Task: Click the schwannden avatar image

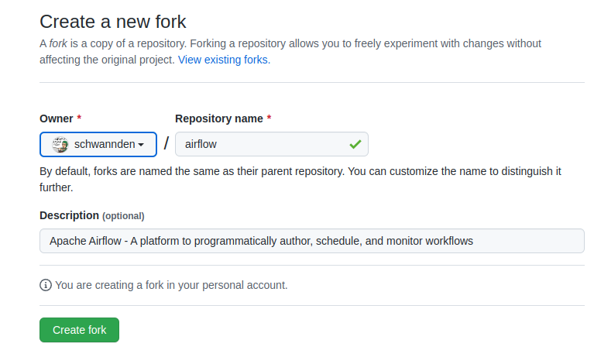Action: click(x=60, y=144)
